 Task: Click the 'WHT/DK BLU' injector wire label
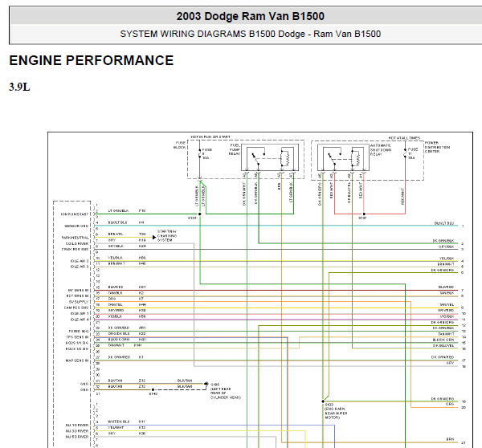click(119, 422)
